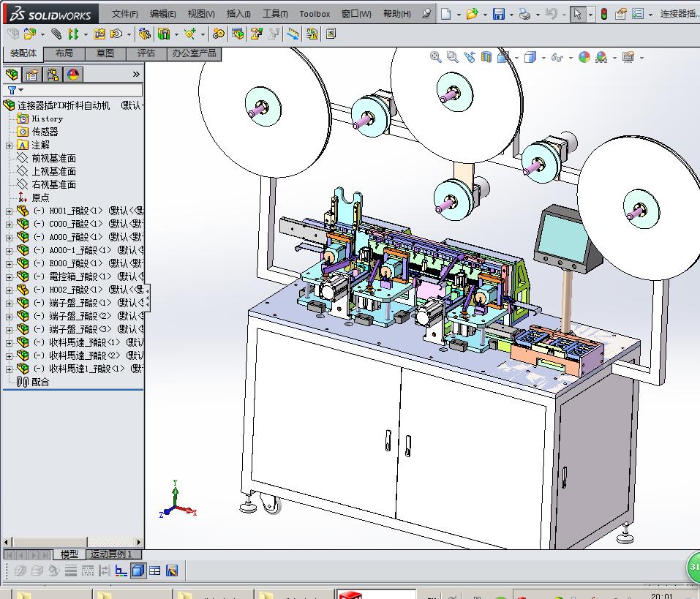The image size is (700, 599).
Task: Activate the Zoom to Area tool
Action: [x=452, y=56]
